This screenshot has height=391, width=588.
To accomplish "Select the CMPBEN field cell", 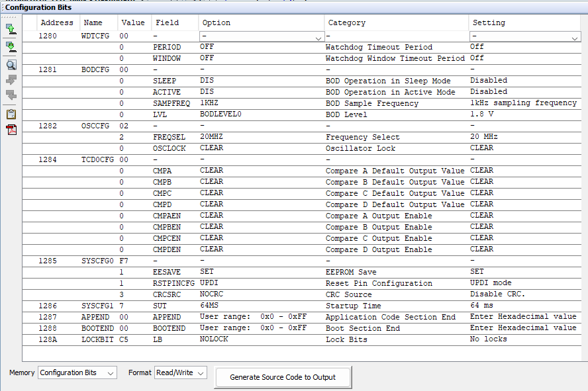I will coord(167,227).
